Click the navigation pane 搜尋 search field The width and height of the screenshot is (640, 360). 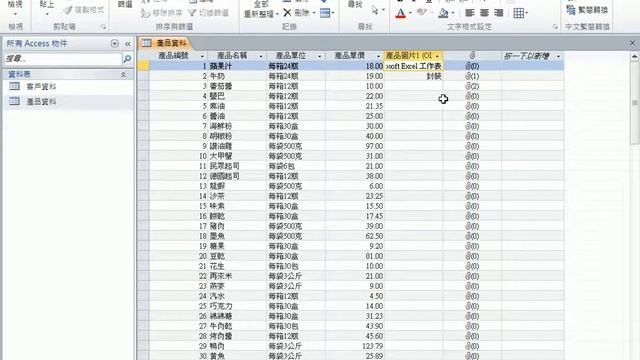click(x=63, y=59)
